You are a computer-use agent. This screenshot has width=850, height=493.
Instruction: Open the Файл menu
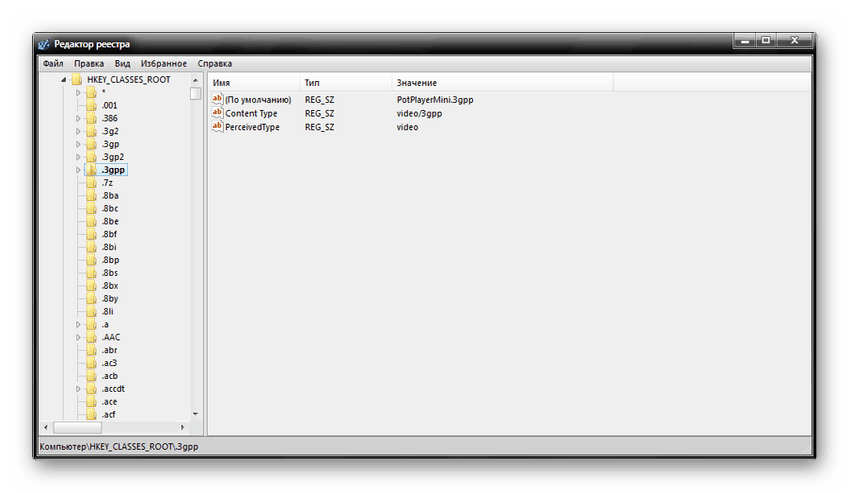53,63
